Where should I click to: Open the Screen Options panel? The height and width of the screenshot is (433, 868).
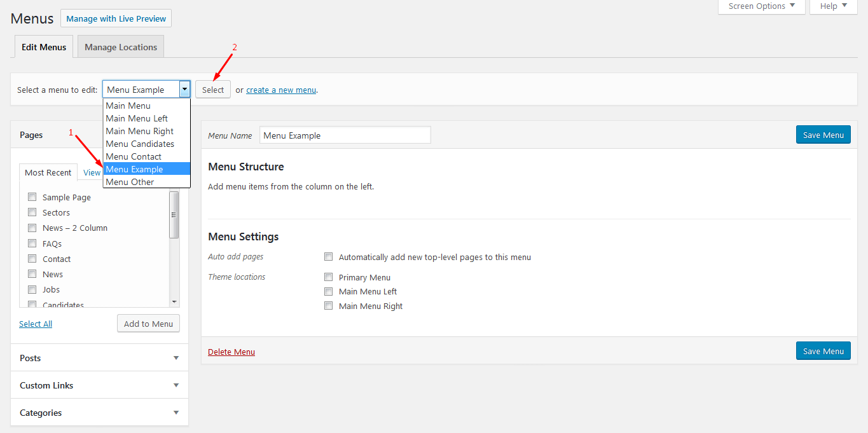761,6
